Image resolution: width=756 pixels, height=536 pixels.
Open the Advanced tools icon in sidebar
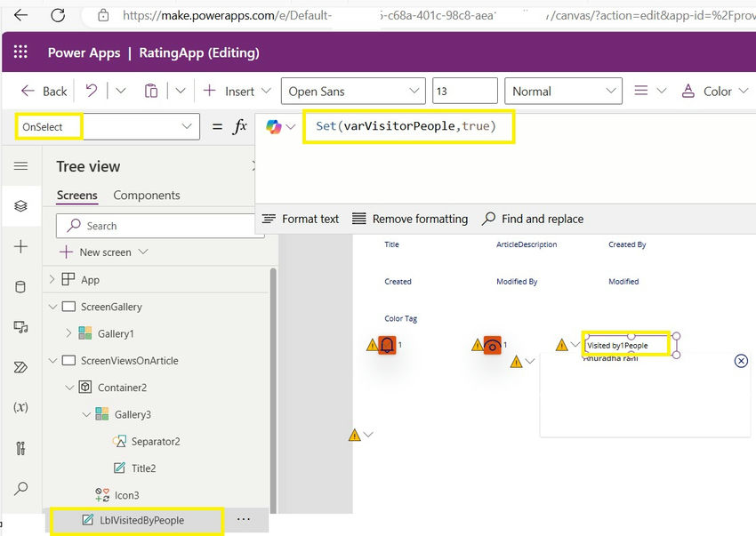(20, 448)
